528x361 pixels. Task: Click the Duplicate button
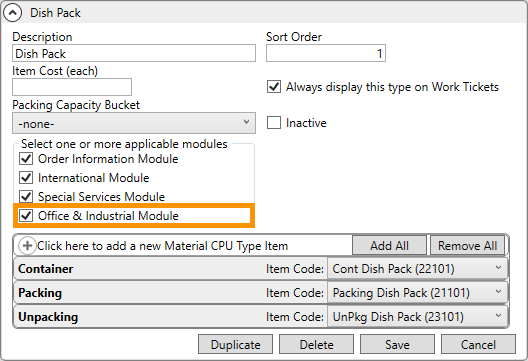coord(235,344)
